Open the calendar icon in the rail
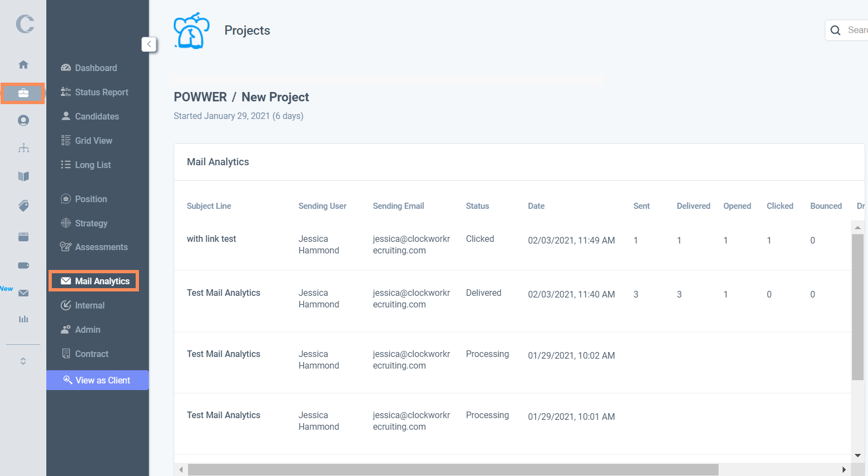 tap(23, 237)
